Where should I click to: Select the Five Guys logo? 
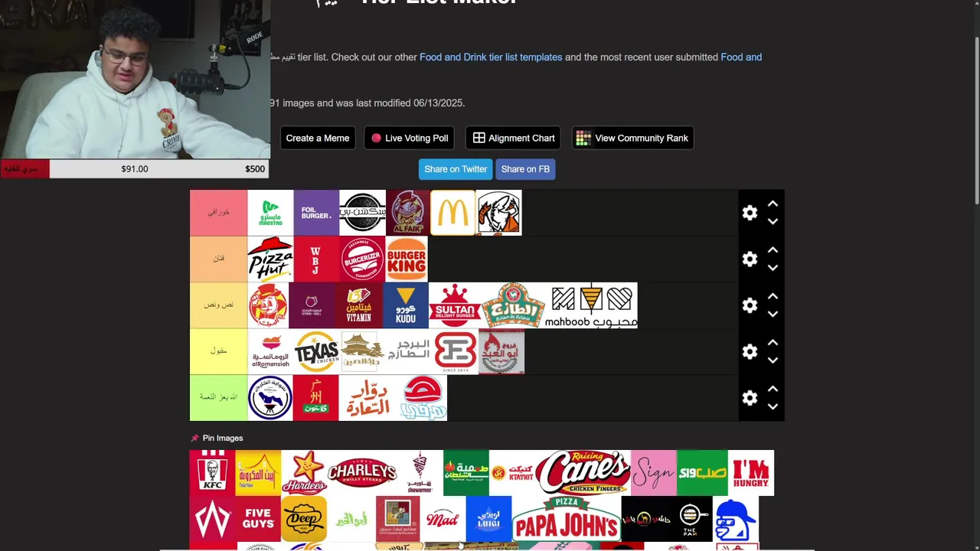258,519
